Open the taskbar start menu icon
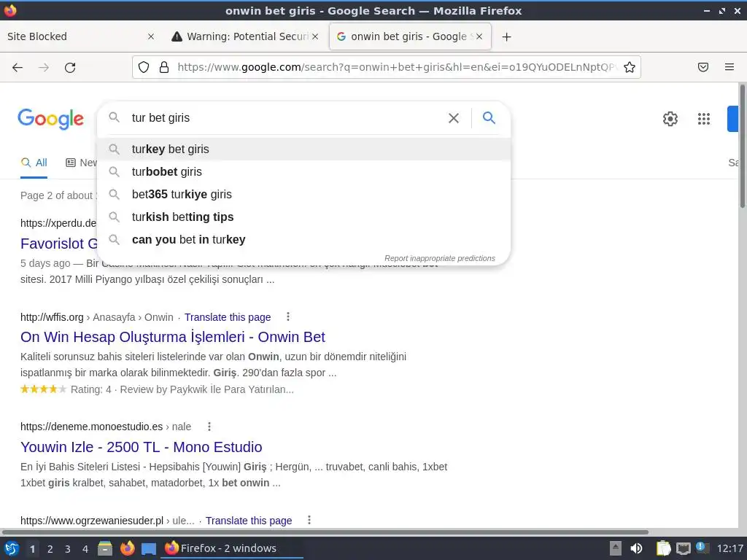Screen dimensions: 747x560 coord(12,548)
